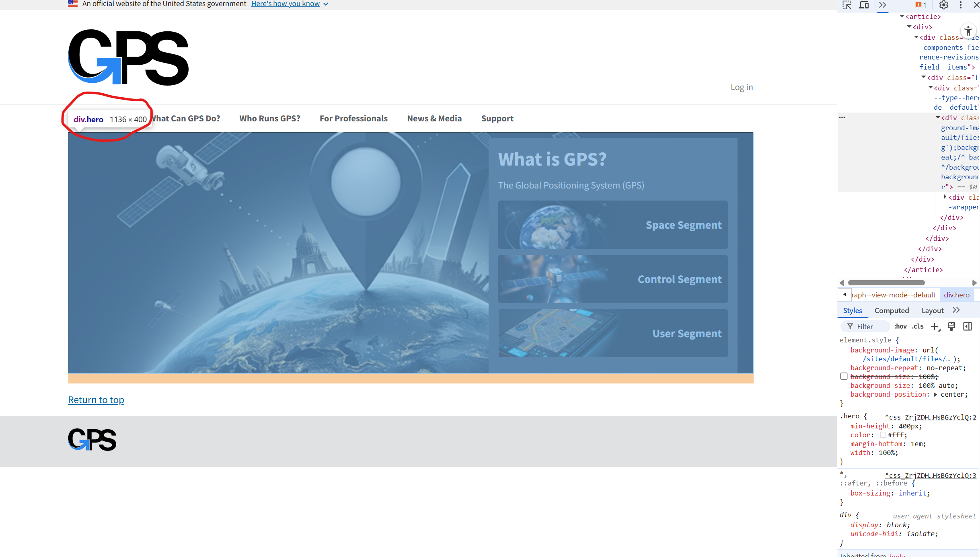This screenshot has width=980, height=557.
Task: Open DevTools customize three-dot menu
Action: pos(961,5)
